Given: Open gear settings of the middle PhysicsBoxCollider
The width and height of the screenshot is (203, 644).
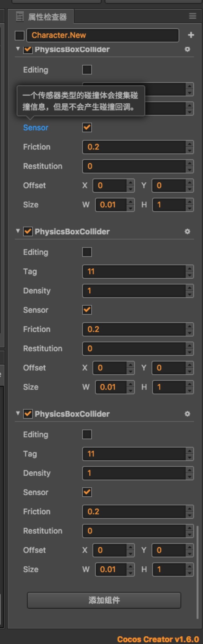Looking at the screenshot, I should (187, 231).
